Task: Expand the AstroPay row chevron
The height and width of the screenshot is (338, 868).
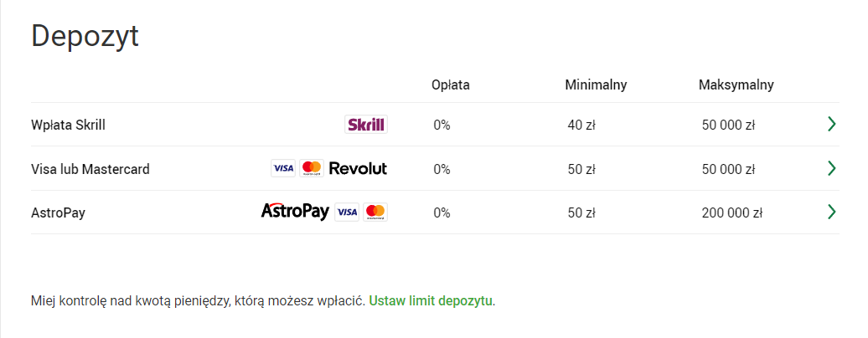Action: coord(831,212)
